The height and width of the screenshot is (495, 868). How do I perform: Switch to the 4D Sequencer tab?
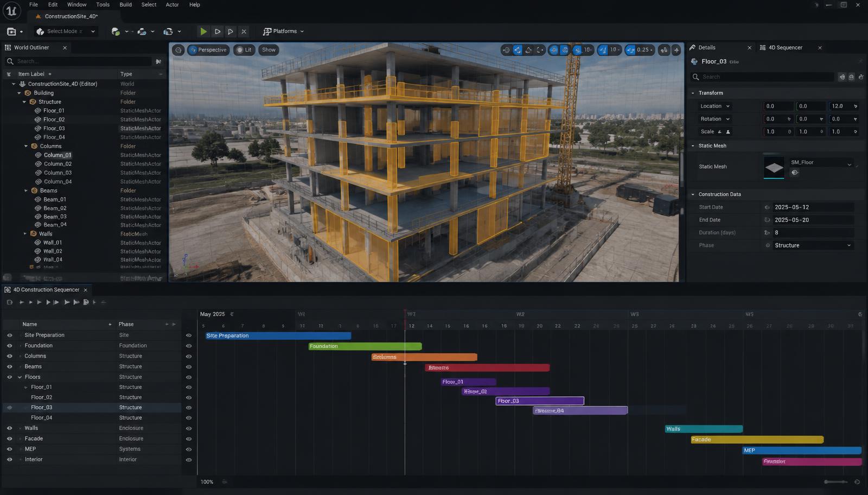[x=786, y=48]
